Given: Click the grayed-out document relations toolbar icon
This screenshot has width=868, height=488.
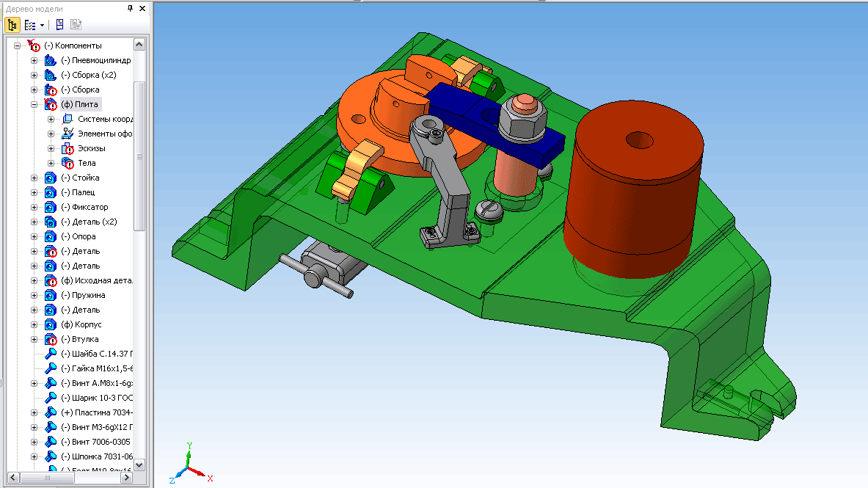Looking at the screenshot, I should click(76, 24).
